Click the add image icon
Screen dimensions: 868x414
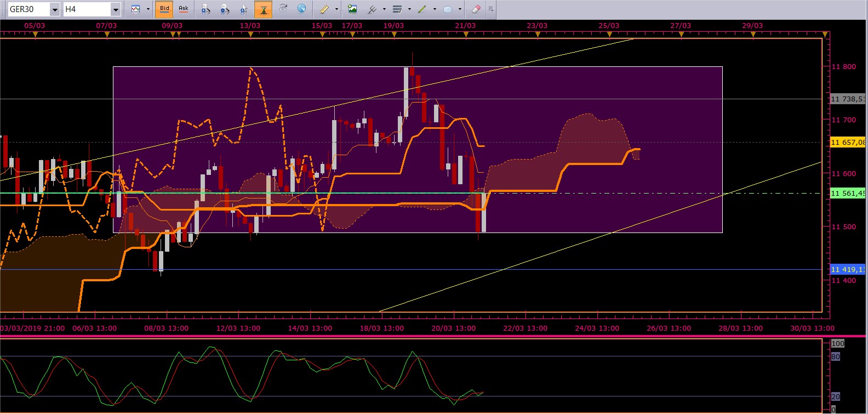[x=352, y=9]
